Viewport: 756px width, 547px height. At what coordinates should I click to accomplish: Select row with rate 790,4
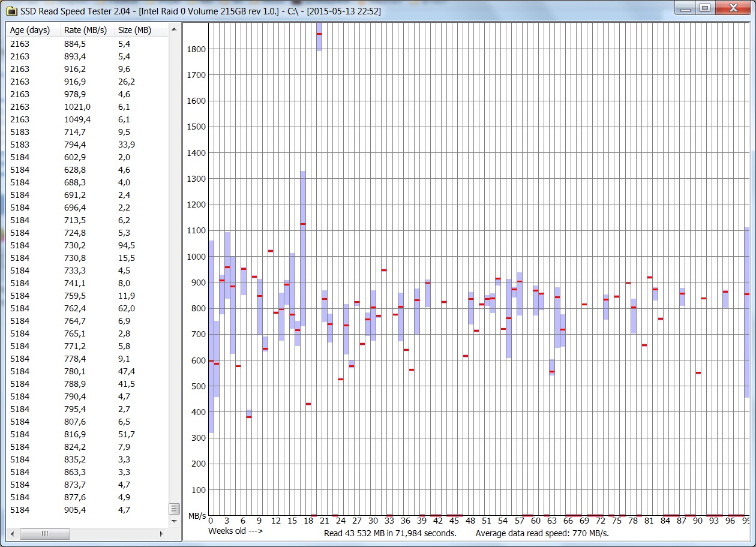pyautogui.click(x=86, y=396)
